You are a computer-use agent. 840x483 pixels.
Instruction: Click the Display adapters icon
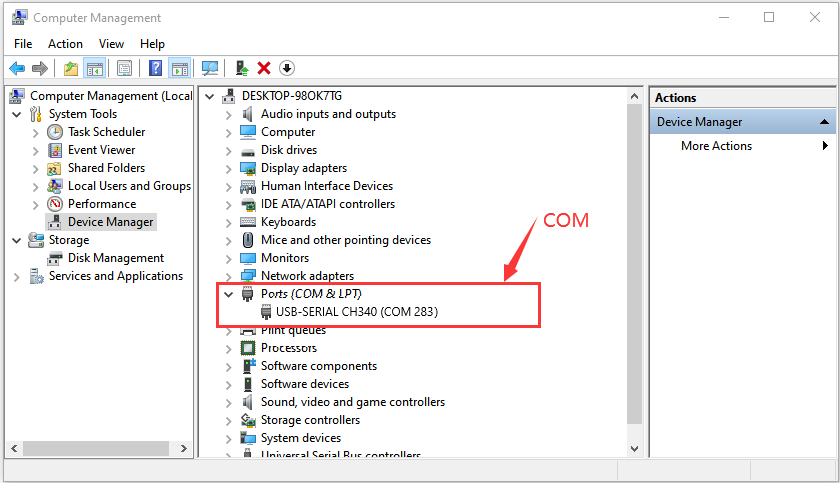tap(248, 168)
